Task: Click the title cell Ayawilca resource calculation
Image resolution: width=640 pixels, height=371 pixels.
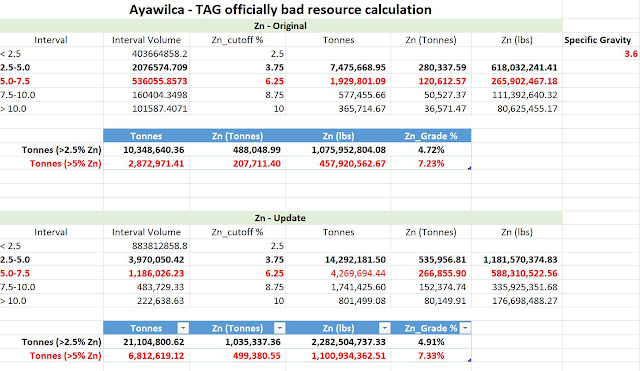Action: 281,9
